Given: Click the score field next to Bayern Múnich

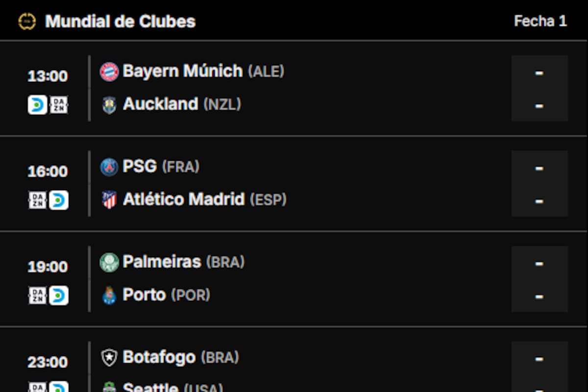Looking at the screenshot, I should [539, 72].
